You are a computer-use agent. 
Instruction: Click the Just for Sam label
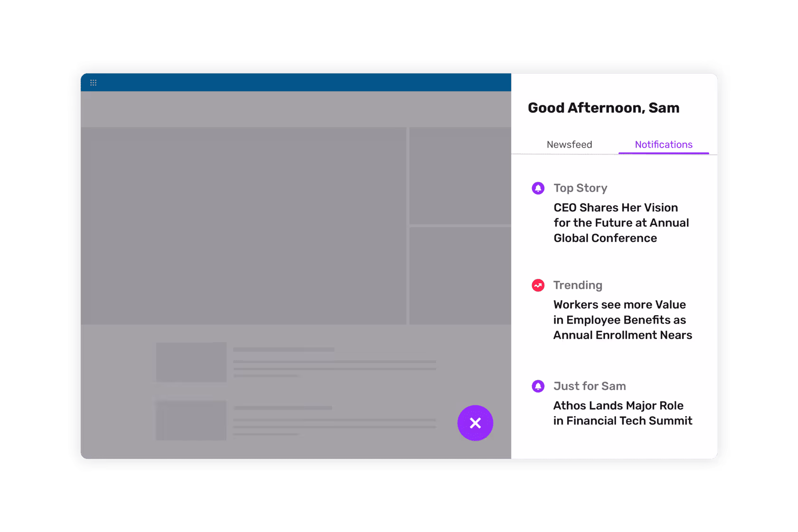pos(589,386)
